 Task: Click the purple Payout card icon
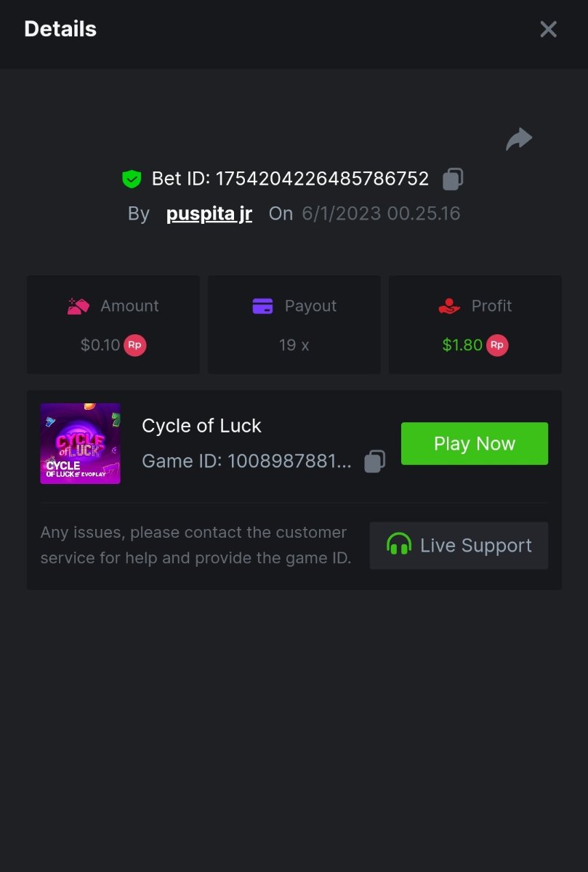tap(262, 306)
